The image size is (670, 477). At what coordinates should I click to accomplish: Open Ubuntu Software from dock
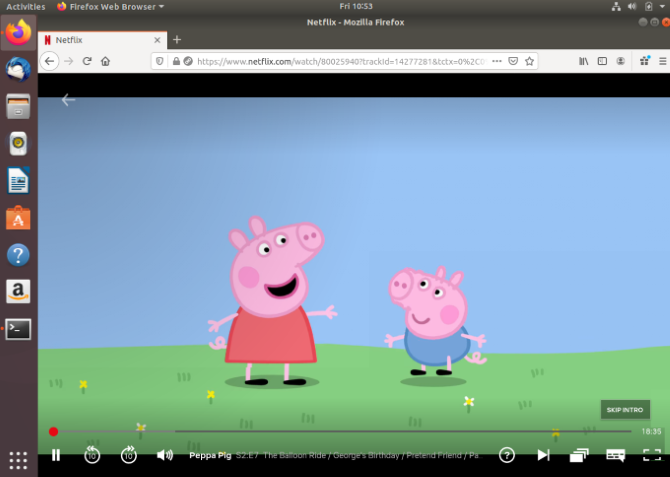click(x=18, y=218)
